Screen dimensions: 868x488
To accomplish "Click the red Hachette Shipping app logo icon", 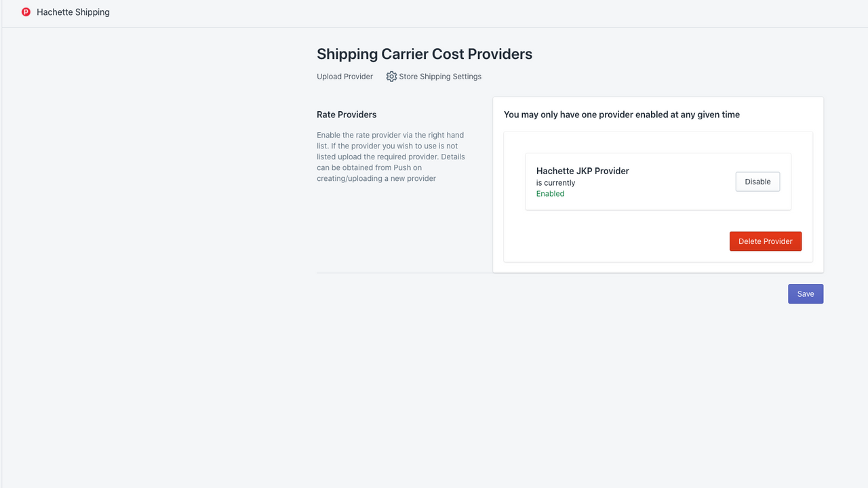I will [x=26, y=12].
